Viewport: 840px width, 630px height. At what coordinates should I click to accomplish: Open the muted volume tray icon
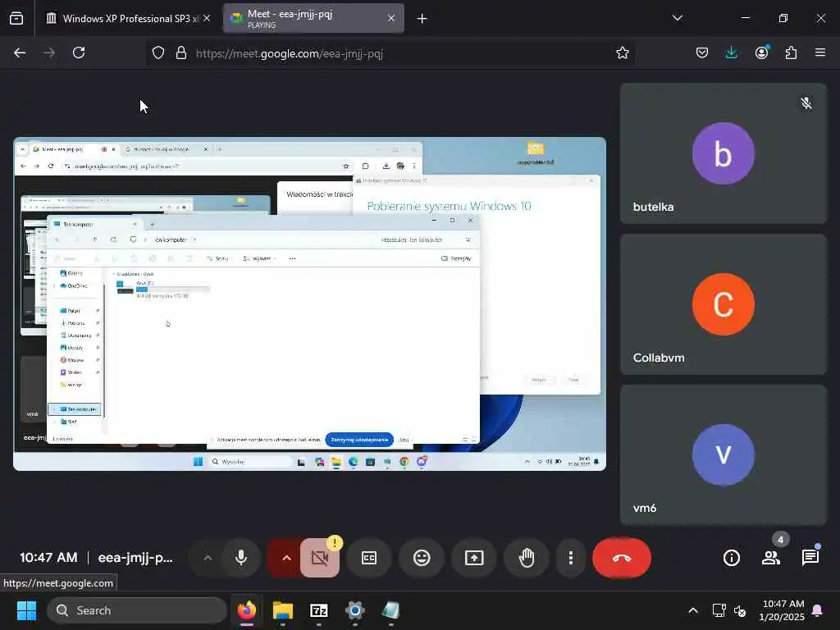pyautogui.click(x=740, y=610)
